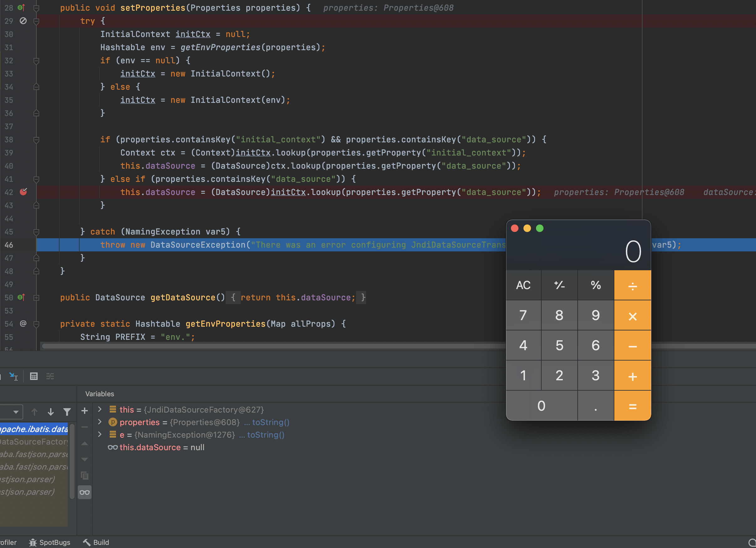Click the 5 key in Calculator
The width and height of the screenshot is (756, 548).
pos(559,345)
